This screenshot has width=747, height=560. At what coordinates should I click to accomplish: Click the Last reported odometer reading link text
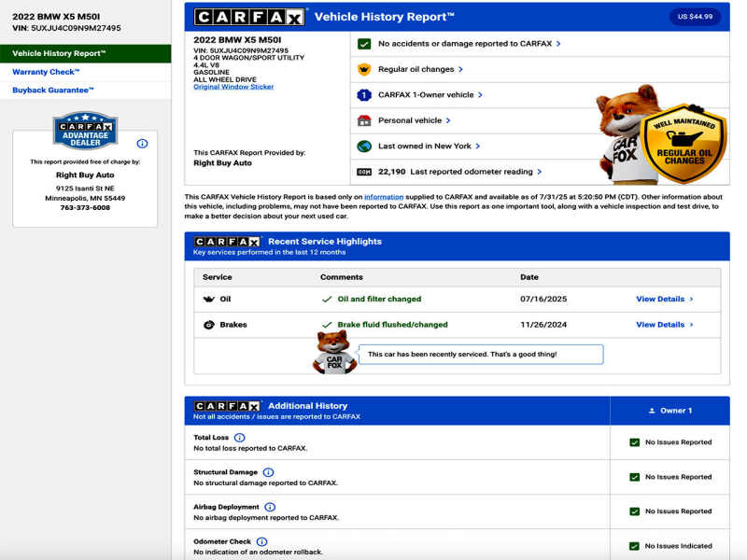coord(472,172)
